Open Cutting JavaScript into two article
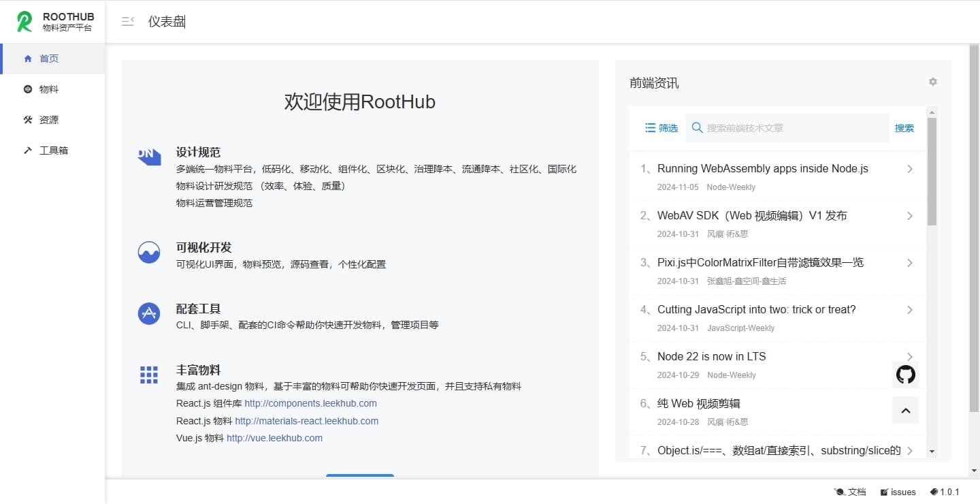Screen dimensions: 980x504 [757, 310]
